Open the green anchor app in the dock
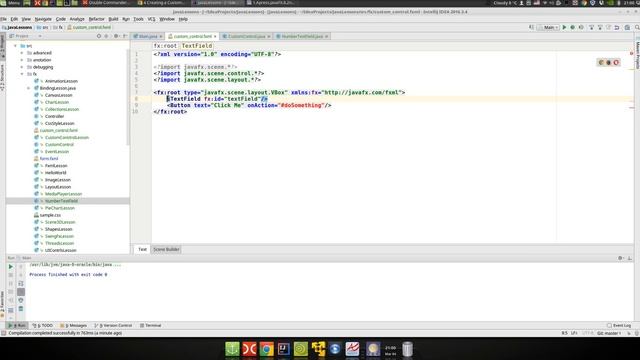 click(x=232, y=349)
